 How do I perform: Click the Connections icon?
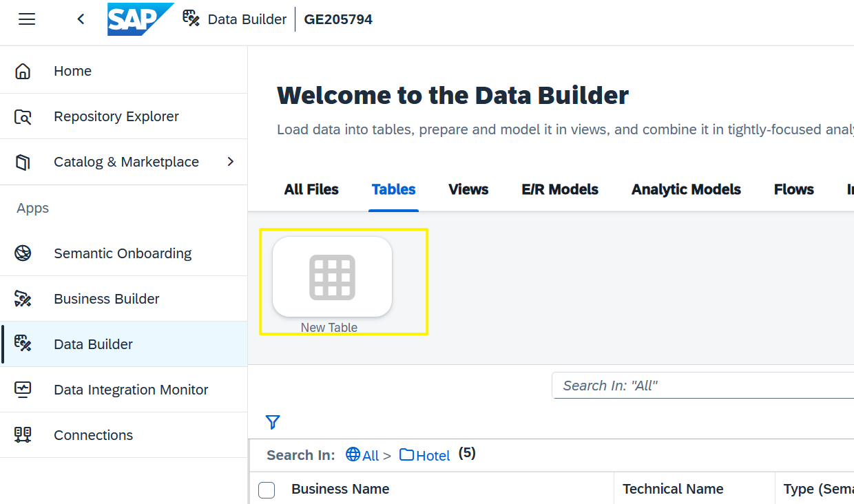click(x=23, y=435)
